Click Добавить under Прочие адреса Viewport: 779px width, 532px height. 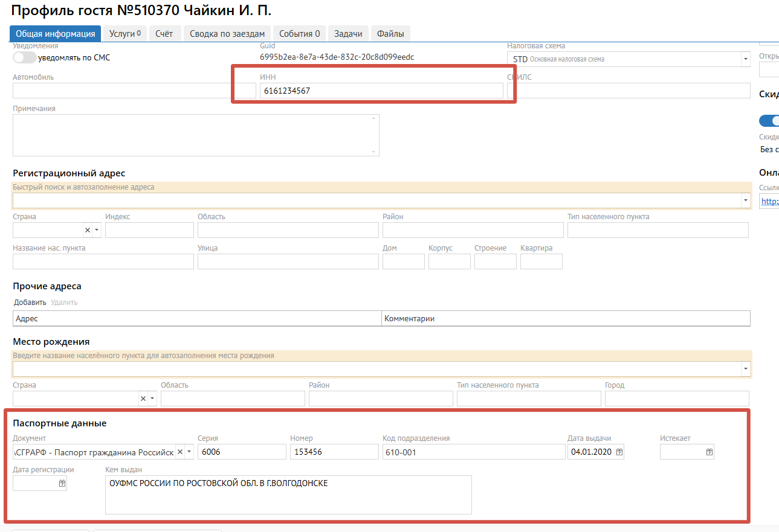[30, 303]
